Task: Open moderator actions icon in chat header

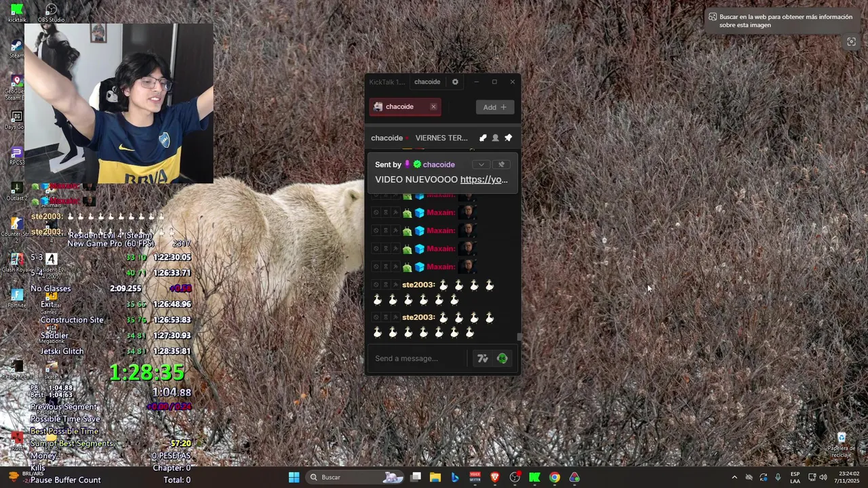Action: (483, 138)
